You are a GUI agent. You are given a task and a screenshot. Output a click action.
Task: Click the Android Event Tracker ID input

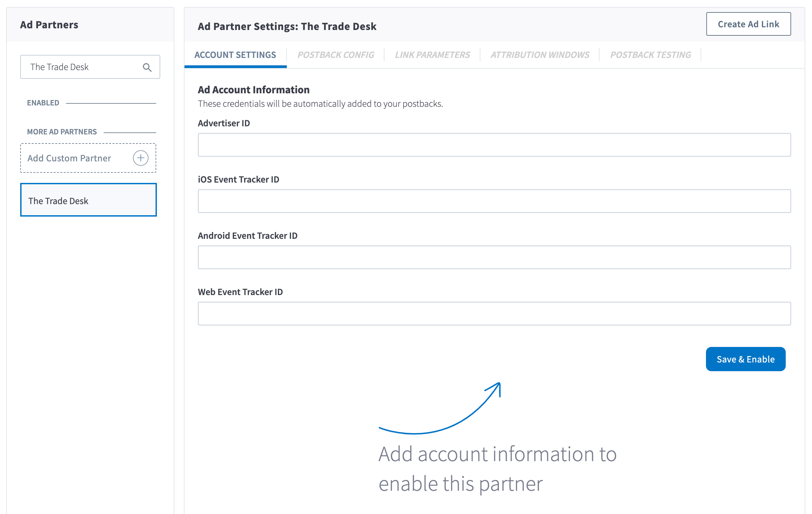point(494,258)
